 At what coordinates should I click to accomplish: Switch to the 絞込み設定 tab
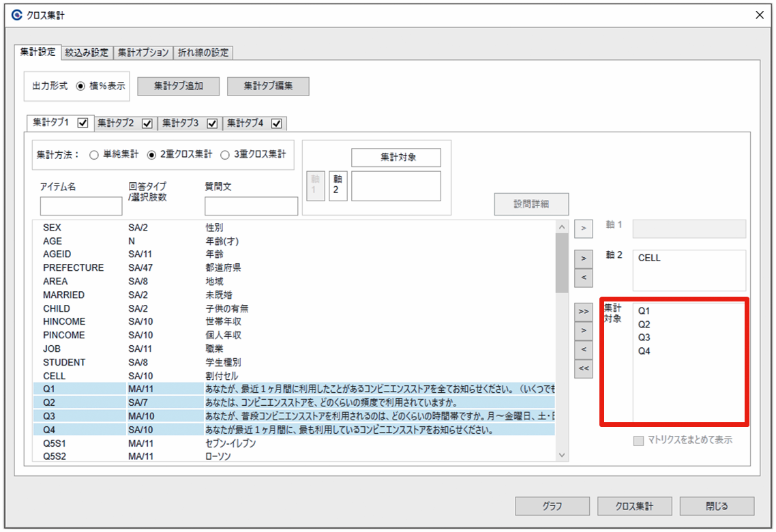tap(87, 53)
